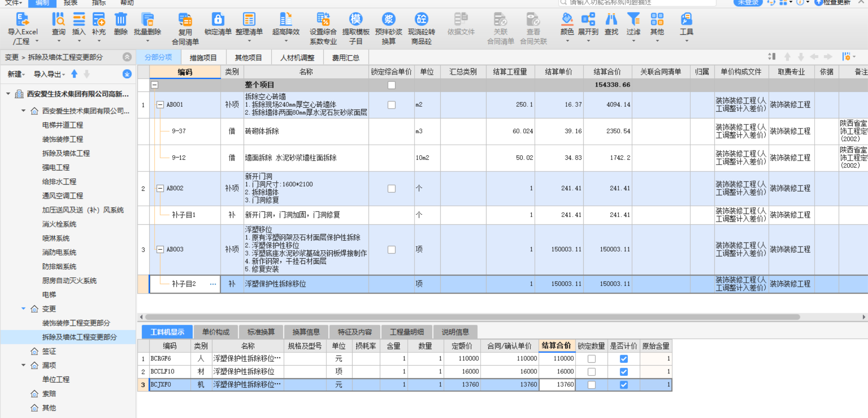868x418 pixels.
Task: Switch to the 人材机调整 tab
Action: tap(297, 57)
